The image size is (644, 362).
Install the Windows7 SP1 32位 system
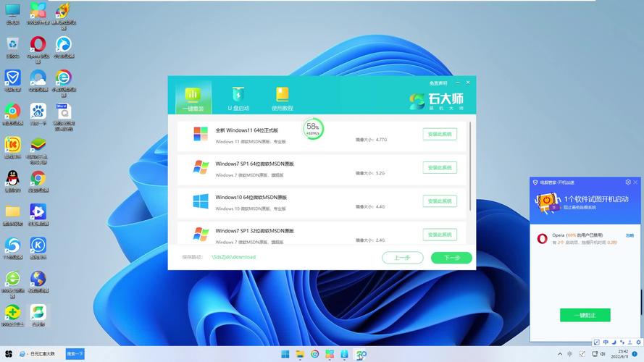click(x=440, y=235)
